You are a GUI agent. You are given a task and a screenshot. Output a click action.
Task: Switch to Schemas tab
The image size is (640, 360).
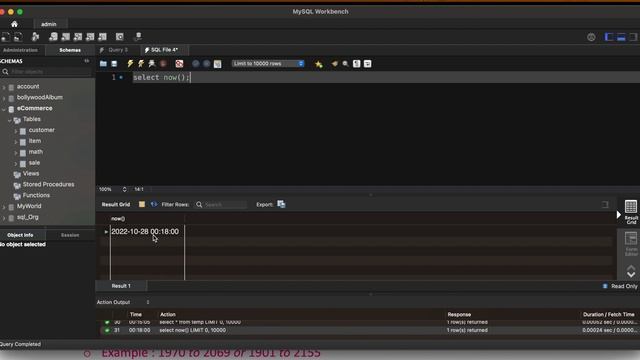tap(70, 50)
